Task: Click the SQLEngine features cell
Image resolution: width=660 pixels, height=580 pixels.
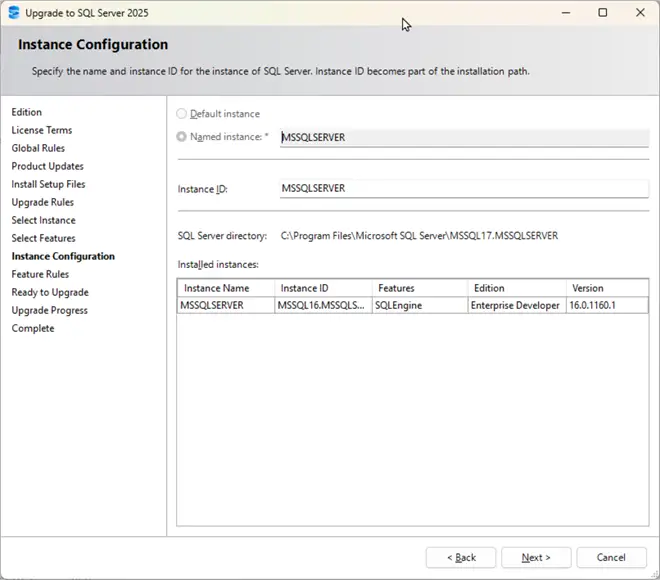Action: 420,306
